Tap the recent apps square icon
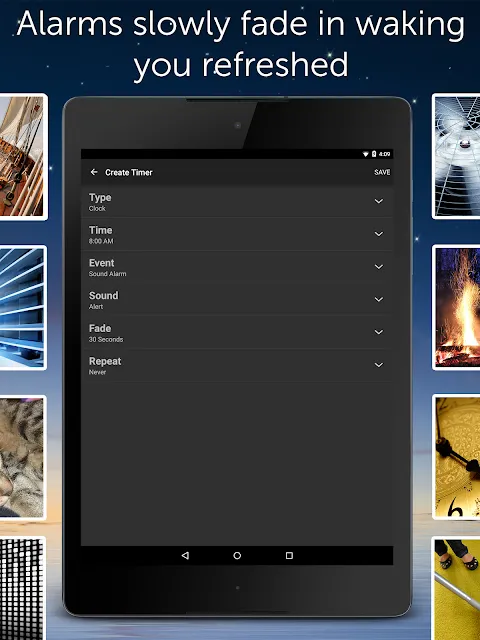This screenshot has height=640, width=480. click(289, 556)
